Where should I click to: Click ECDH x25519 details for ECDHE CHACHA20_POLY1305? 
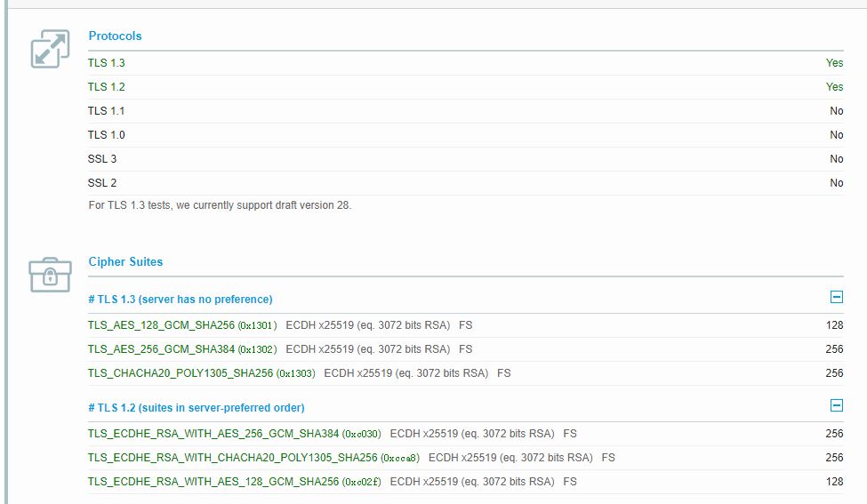click(x=510, y=458)
